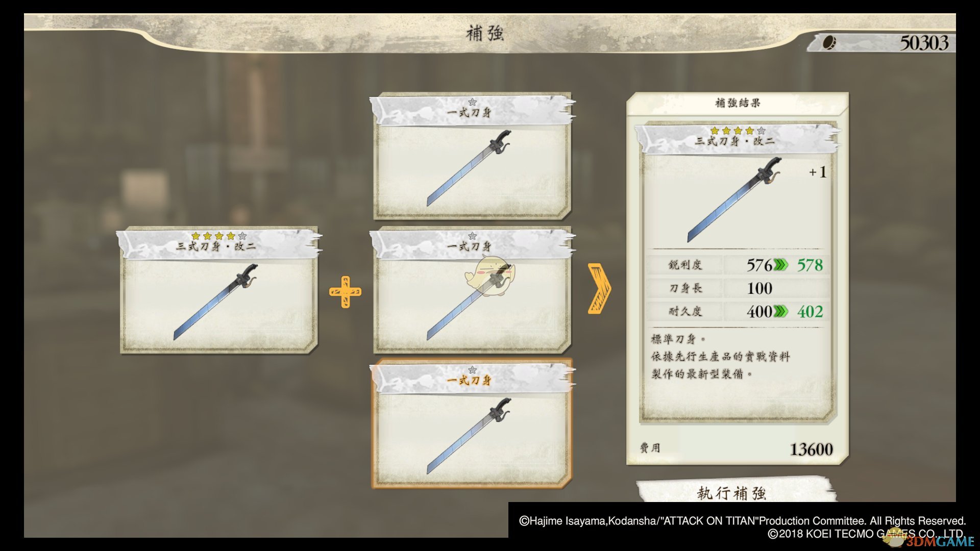This screenshot has width=980, height=551.
Task: Click the star rating on the base blade
Action: [219, 236]
